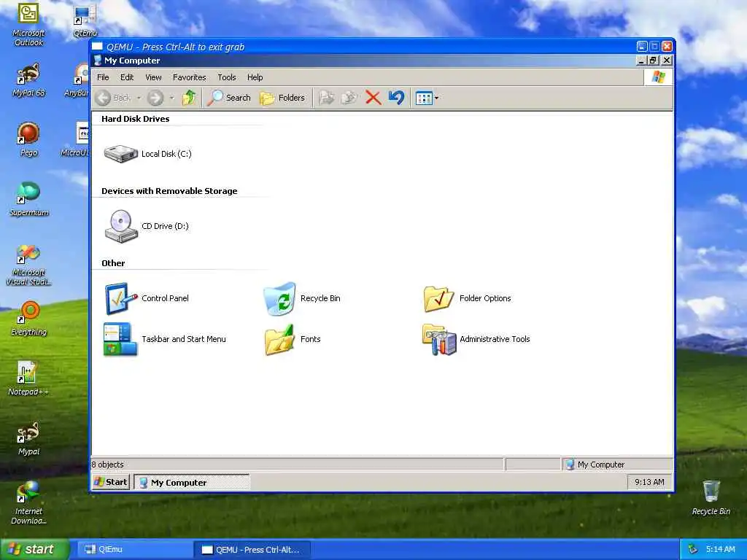
Task: Click the Hard Disk Drives group header
Action: click(135, 119)
